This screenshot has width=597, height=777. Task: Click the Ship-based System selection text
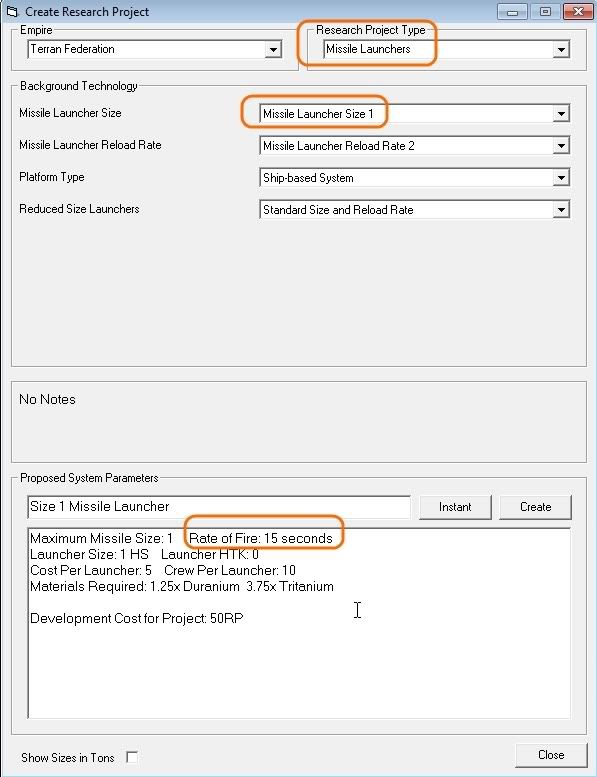308,178
